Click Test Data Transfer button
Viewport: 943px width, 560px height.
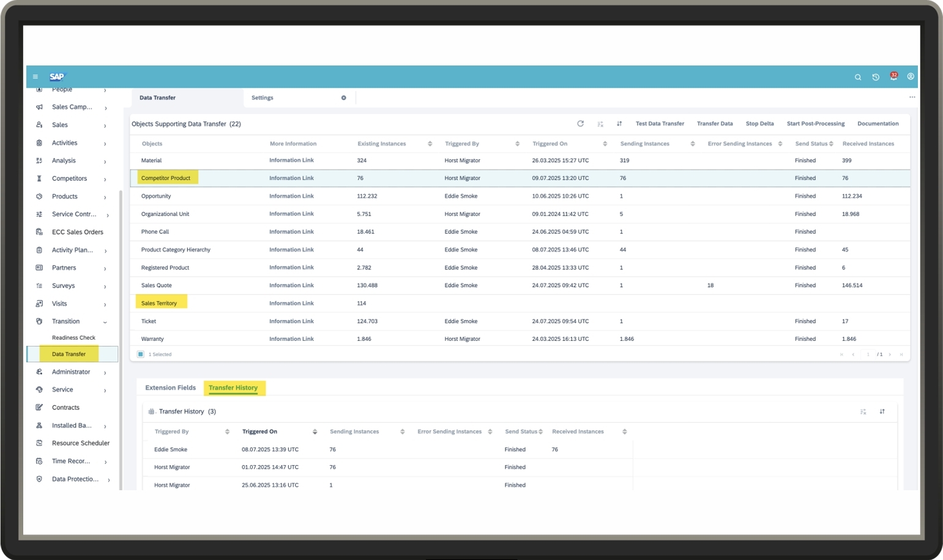[660, 124]
